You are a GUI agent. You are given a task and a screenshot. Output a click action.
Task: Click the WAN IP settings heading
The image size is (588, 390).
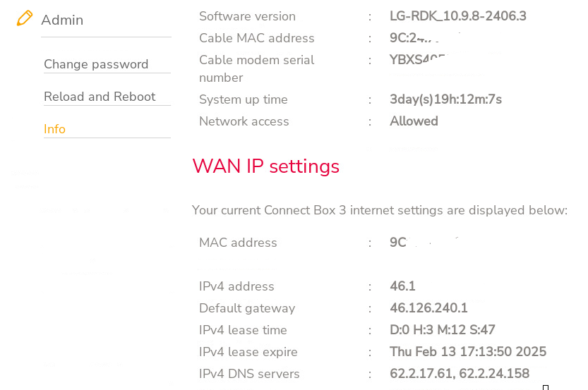[x=265, y=166]
